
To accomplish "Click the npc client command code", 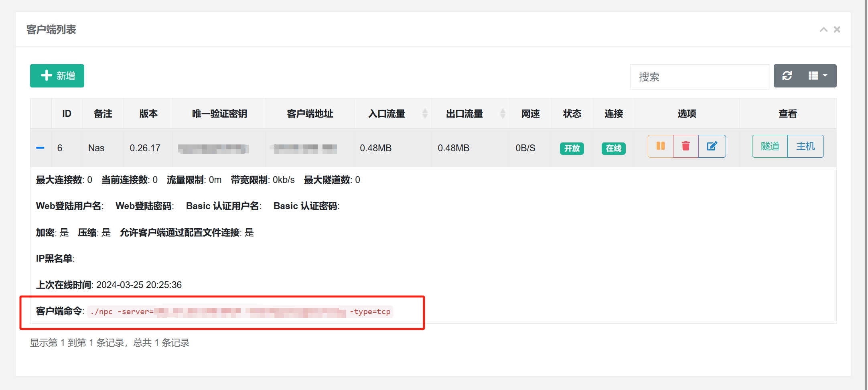I will coord(240,312).
